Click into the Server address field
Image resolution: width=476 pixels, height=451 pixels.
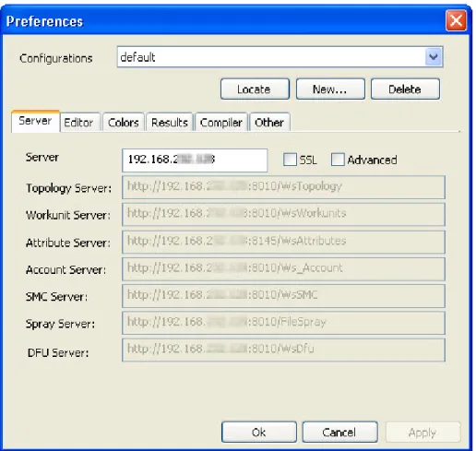tap(195, 160)
